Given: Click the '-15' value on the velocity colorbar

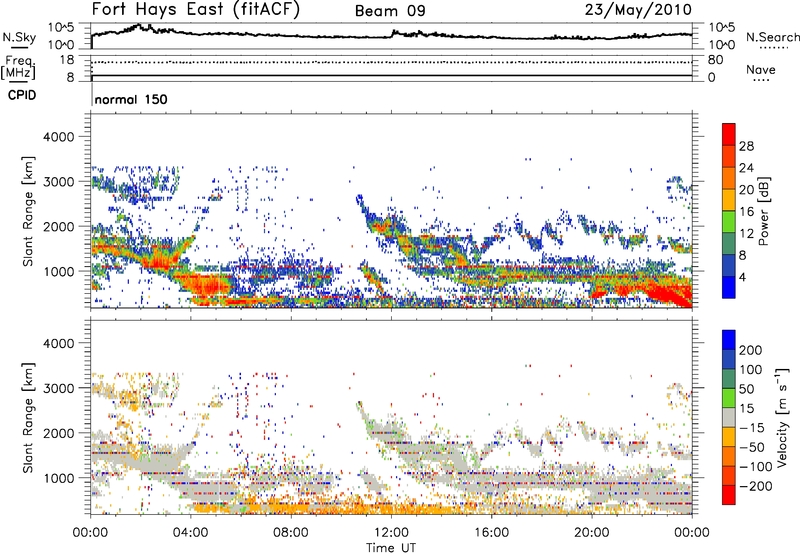Looking at the screenshot, I should coord(752,428).
